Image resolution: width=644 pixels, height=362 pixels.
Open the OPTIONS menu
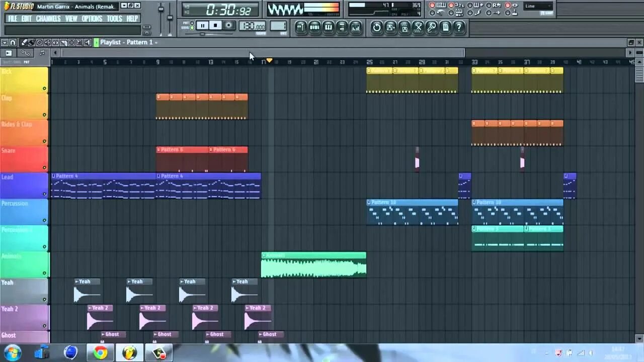click(92, 19)
